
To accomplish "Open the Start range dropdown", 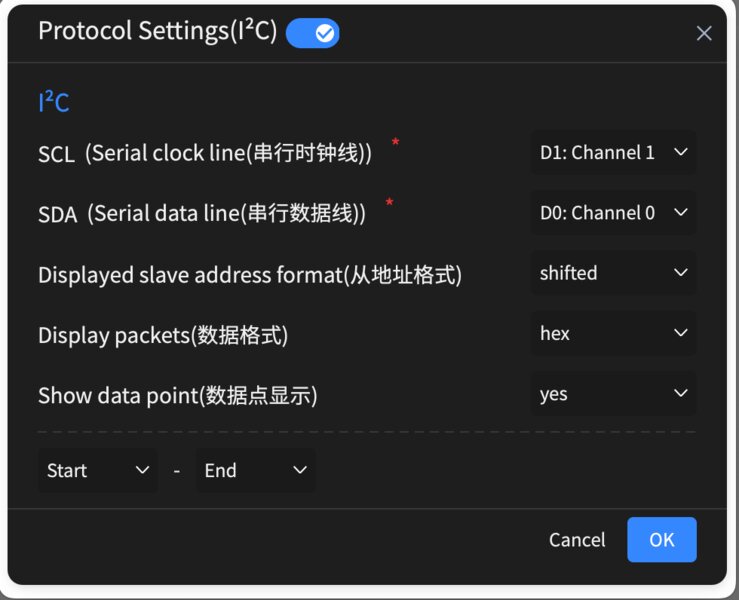I will (x=98, y=471).
